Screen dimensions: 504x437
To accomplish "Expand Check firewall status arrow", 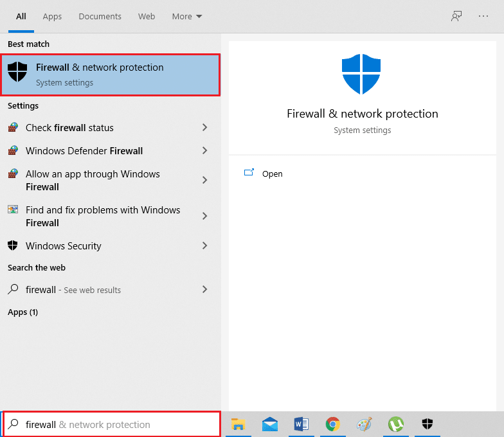I will (x=204, y=128).
